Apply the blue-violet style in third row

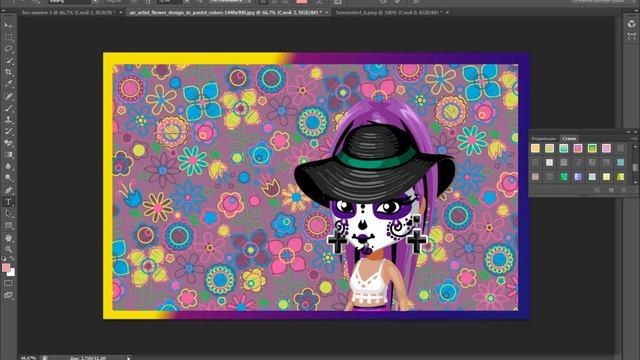coord(578,176)
